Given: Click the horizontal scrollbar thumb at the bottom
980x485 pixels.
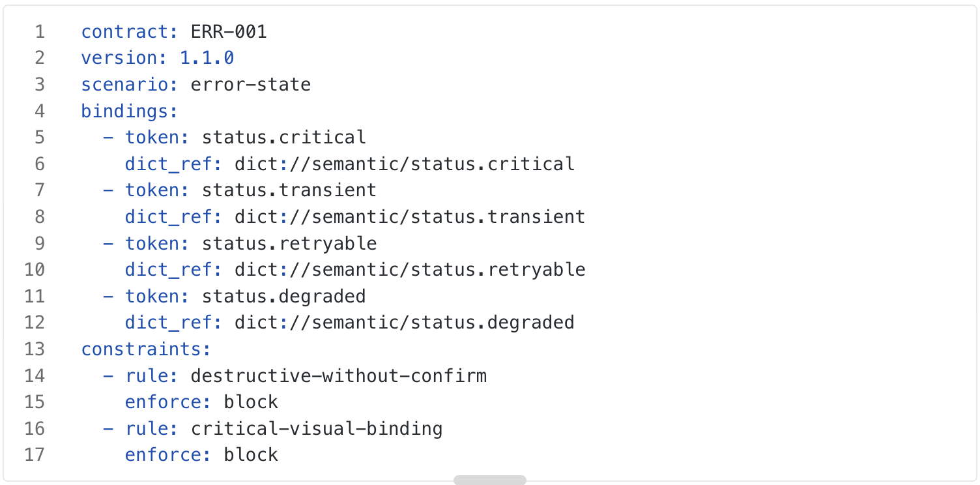Looking at the screenshot, I should pyautogui.click(x=490, y=480).
